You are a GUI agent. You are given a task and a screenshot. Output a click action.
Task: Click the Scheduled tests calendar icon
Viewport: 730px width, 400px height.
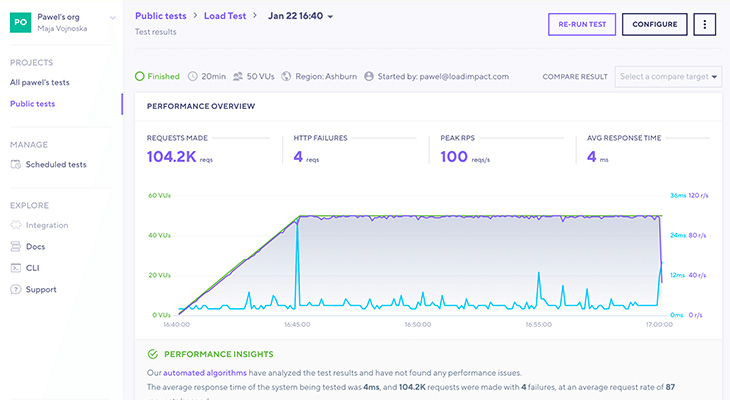pos(16,163)
